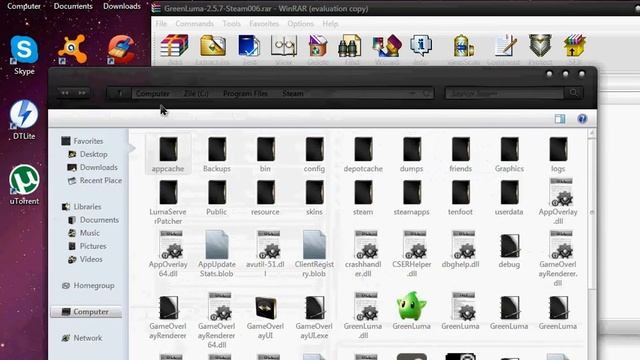
Task: Click the magnifier search icon in Explorer
Action: point(573,93)
